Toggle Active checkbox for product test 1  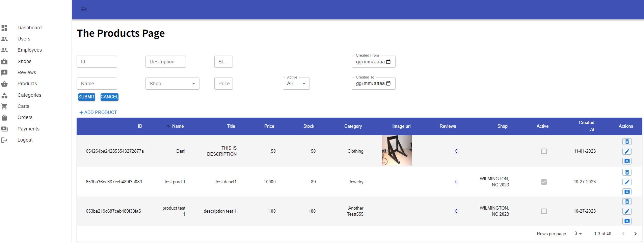pyautogui.click(x=544, y=211)
